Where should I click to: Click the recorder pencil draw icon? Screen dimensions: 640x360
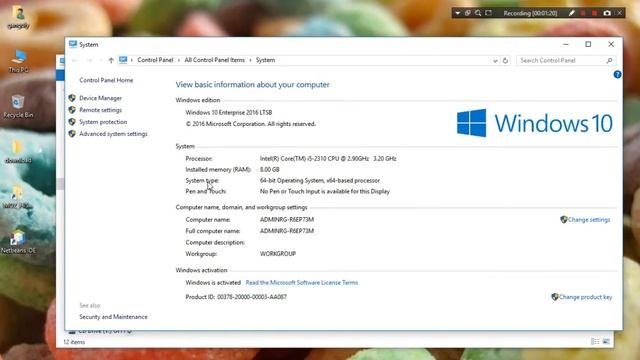point(571,13)
